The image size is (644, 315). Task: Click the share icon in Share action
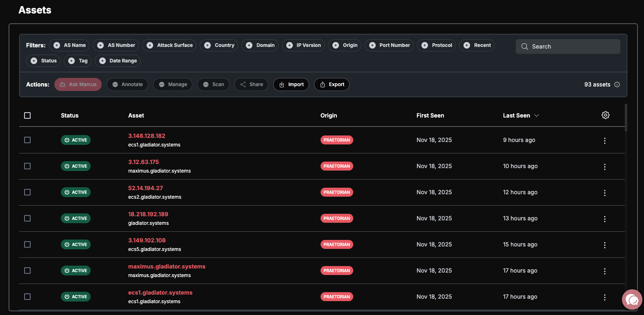243,84
